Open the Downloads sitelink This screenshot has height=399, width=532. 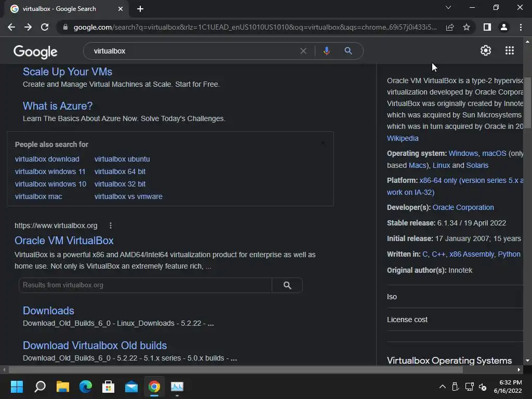48,311
